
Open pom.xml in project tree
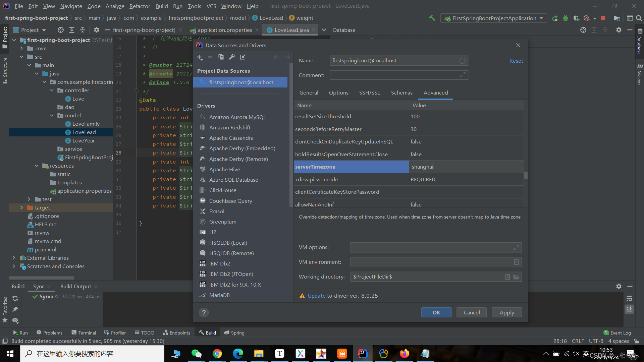click(45, 249)
